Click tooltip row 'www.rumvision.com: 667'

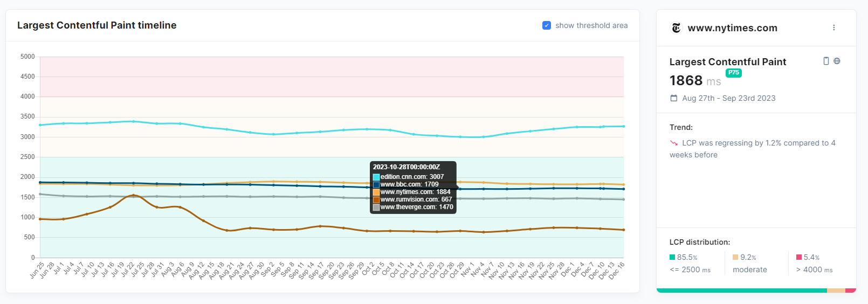click(x=413, y=199)
